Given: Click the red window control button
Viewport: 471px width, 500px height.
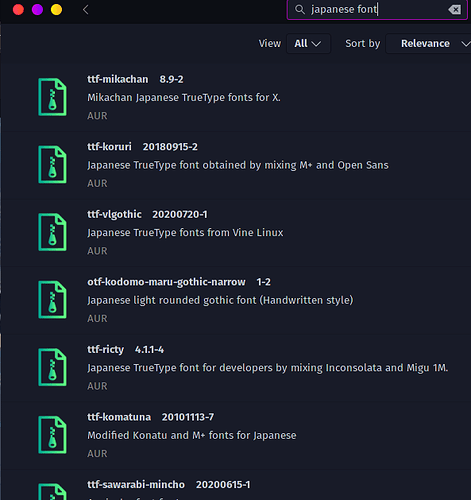Looking at the screenshot, I should tap(18, 10).
